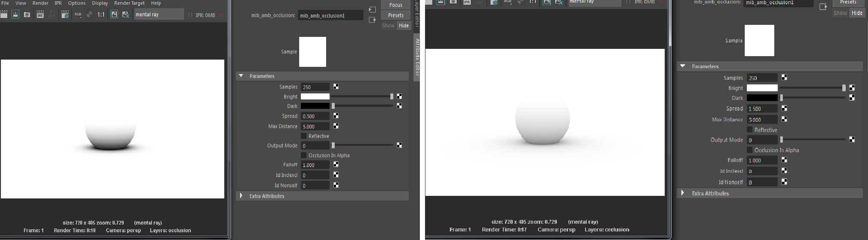Click the Presets button in left attribute editor
Viewport: 868px width, 240px height.
(395, 15)
